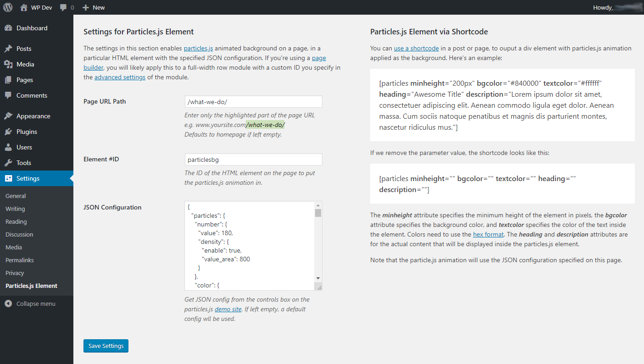Image resolution: width=644 pixels, height=364 pixels.
Task: Click the JSON textarea resize handle
Action: point(318,286)
